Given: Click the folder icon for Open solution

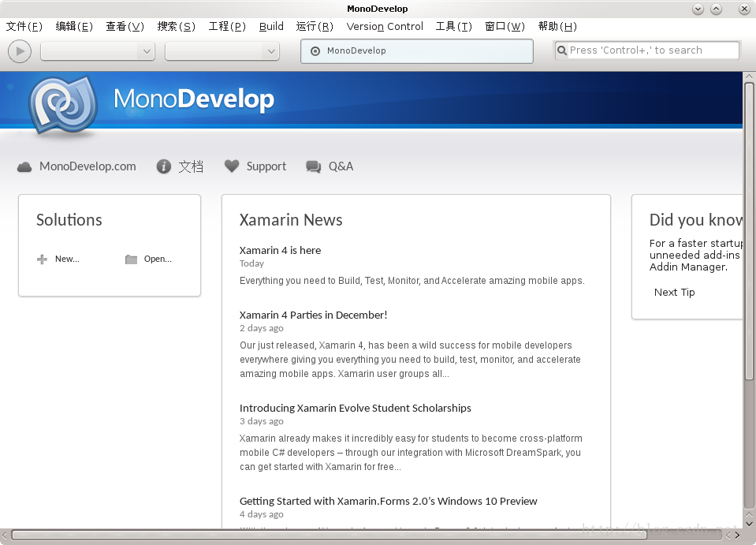Looking at the screenshot, I should tap(131, 259).
